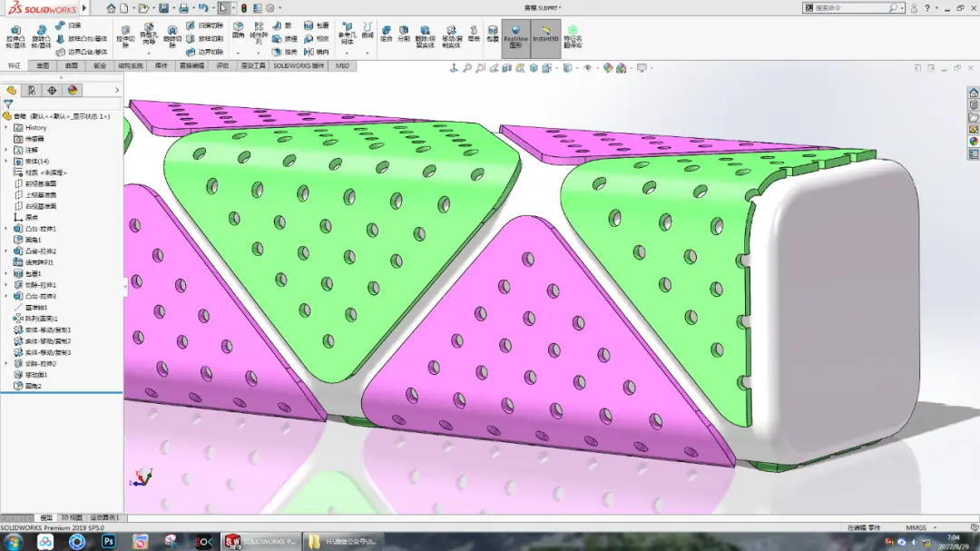
Task: Select the Swept Boss tool (扫描)
Action: [69, 25]
